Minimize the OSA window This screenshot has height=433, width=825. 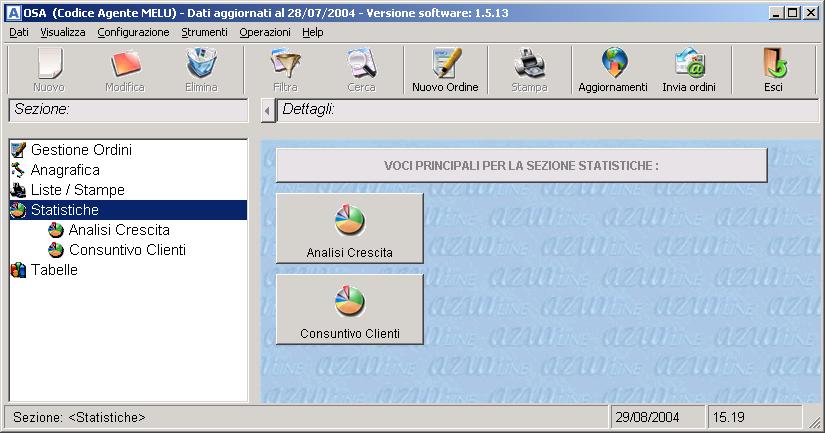(775, 13)
